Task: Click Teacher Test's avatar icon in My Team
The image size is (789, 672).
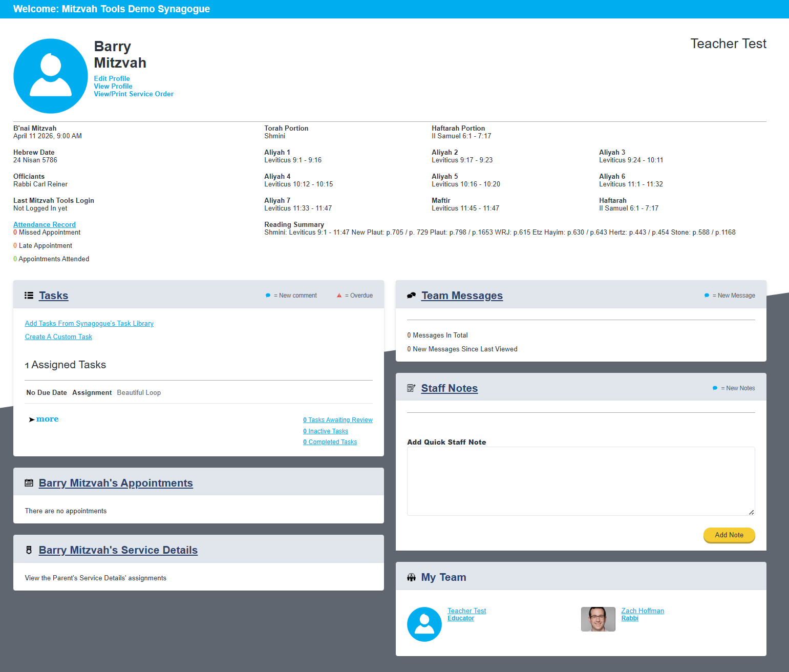Action: [x=424, y=624]
